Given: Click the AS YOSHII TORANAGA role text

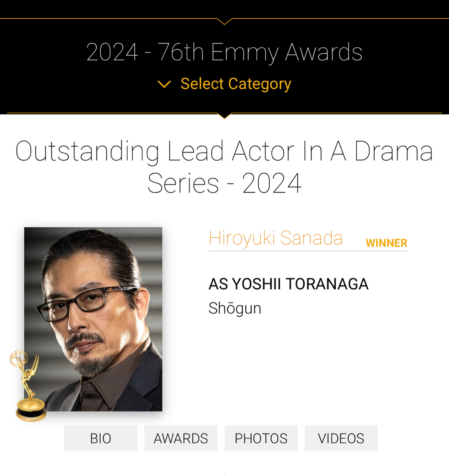Looking at the screenshot, I should pyautogui.click(x=289, y=284).
